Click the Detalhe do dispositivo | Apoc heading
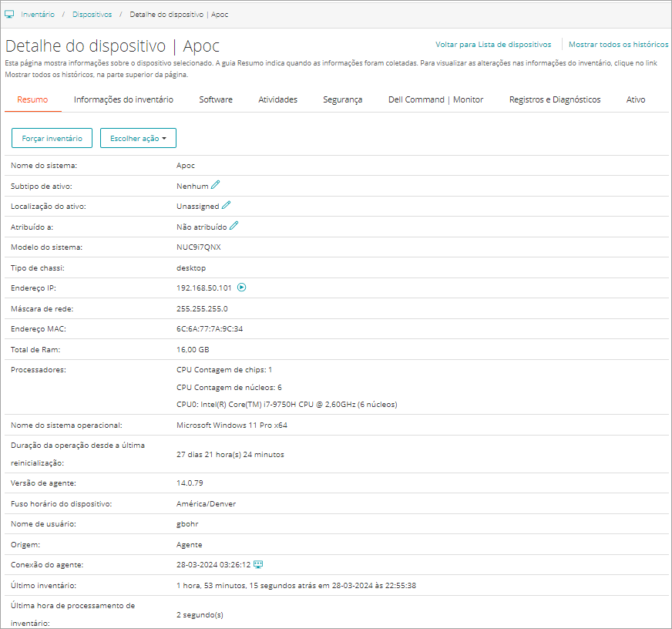Viewport: 672px width, 629px height. [113, 46]
